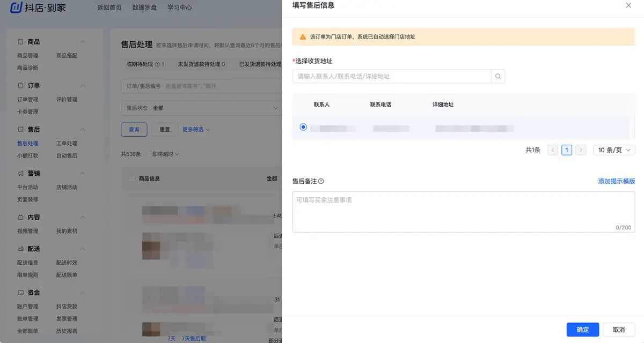Open 配送时效 in sidebar
The width and height of the screenshot is (644, 343).
pos(67,263)
